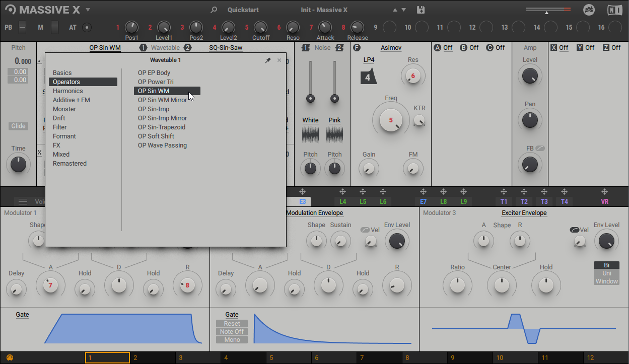Click the move handle above E7
Image resolution: width=629 pixels, height=364 pixels.
pyautogui.click(x=423, y=192)
